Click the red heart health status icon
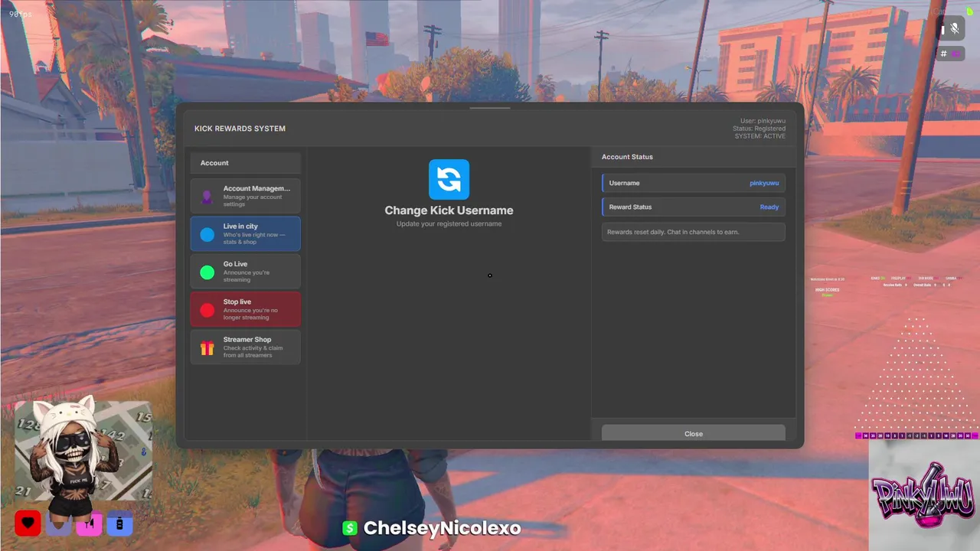 pyautogui.click(x=28, y=523)
